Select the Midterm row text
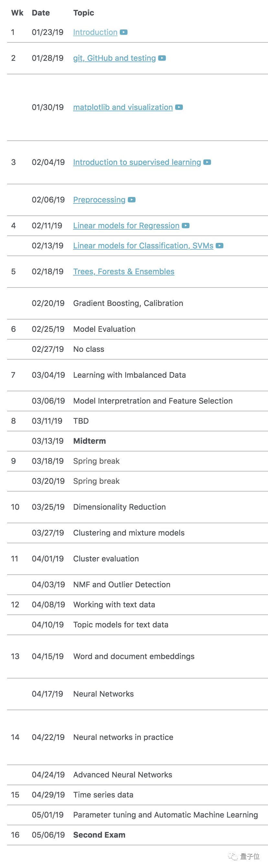Viewport: 268px width, 868px height. (x=89, y=441)
